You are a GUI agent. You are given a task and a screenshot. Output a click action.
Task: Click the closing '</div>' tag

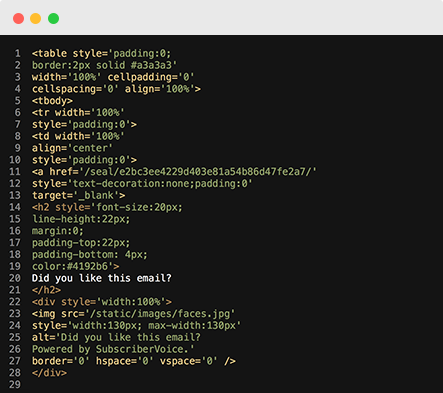click(x=49, y=373)
